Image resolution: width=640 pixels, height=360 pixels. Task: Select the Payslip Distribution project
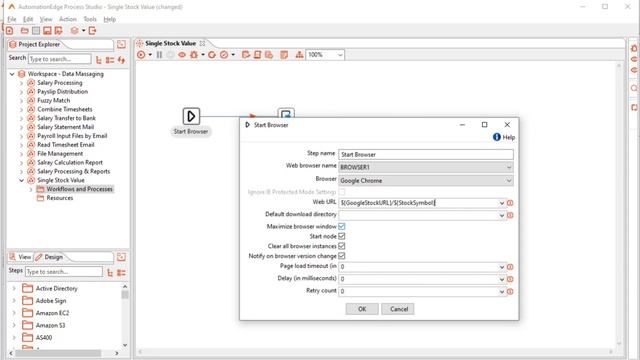(x=62, y=91)
